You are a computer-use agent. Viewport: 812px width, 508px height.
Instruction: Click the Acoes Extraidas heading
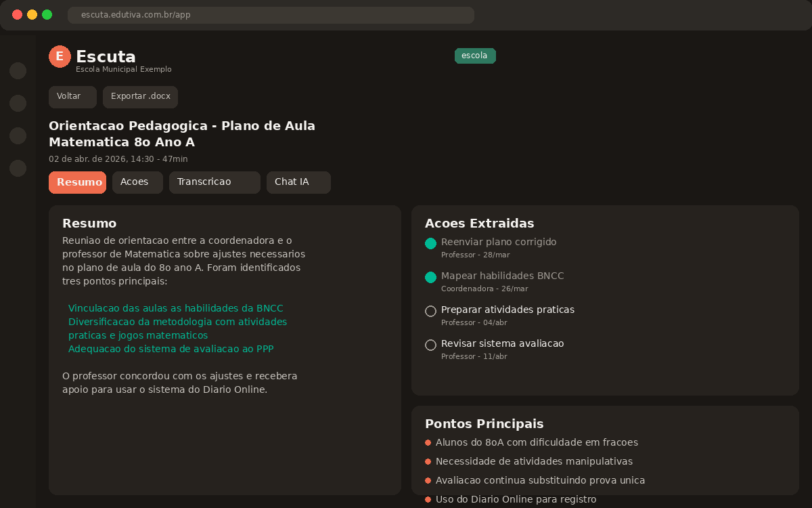pyautogui.click(x=480, y=224)
